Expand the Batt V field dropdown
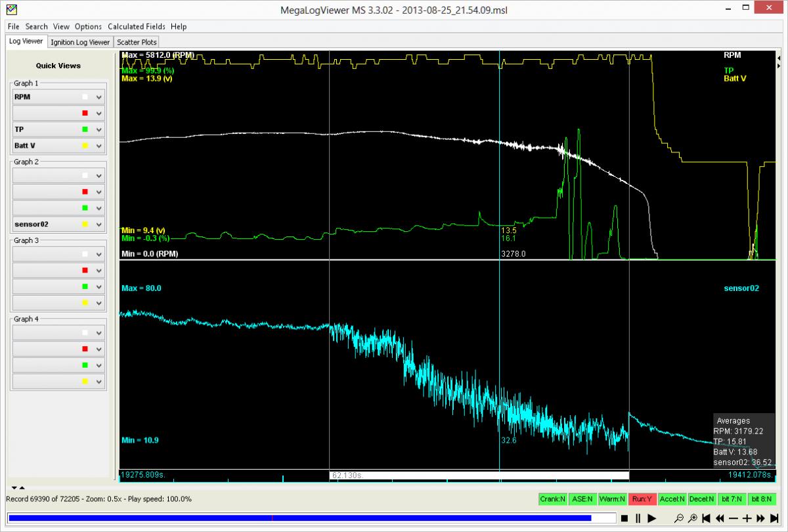The width and height of the screenshot is (788, 532). tap(99, 146)
